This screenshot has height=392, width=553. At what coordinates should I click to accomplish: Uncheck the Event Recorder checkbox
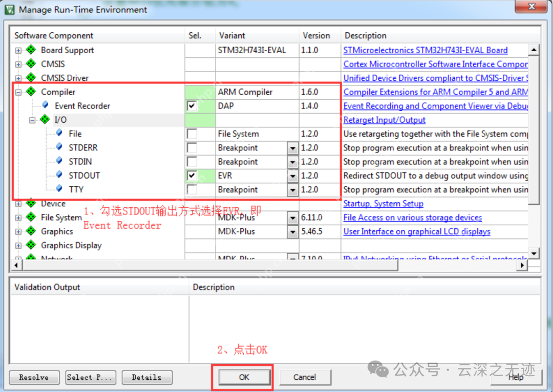[x=192, y=106]
